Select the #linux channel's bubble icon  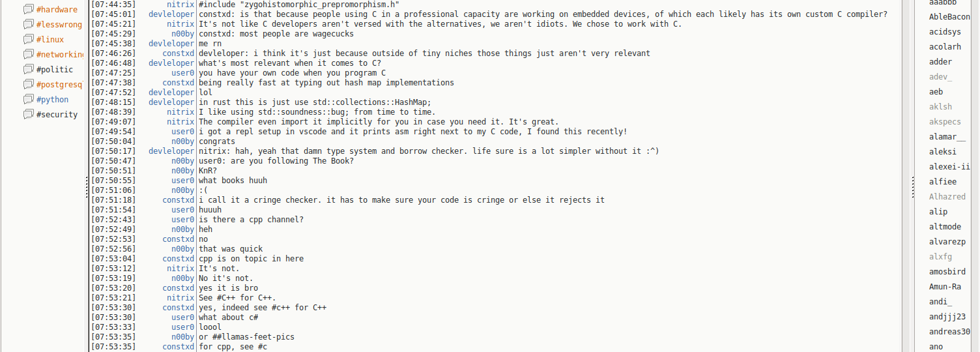point(28,39)
